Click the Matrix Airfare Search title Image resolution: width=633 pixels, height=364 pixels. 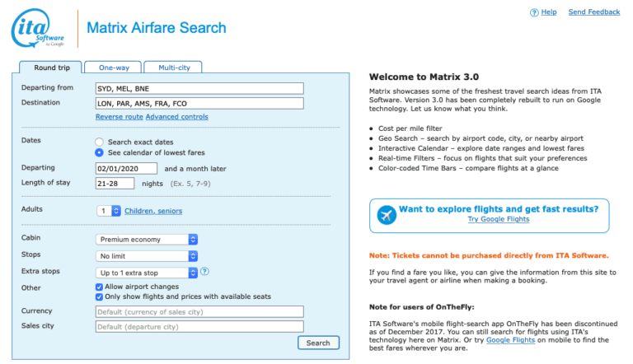pyautogui.click(x=157, y=28)
